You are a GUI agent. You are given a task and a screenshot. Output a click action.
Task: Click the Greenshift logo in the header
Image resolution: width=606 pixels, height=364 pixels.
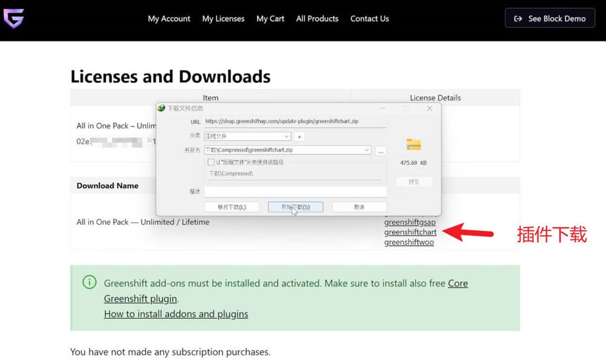pyautogui.click(x=13, y=19)
